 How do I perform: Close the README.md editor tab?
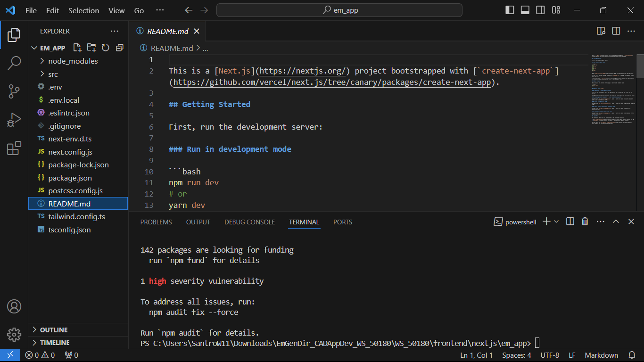(x=197, y=31)
